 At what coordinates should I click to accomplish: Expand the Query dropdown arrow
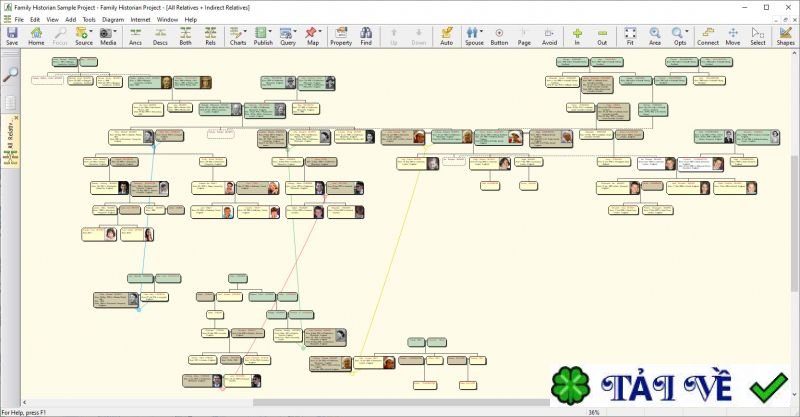click(295, 32)
